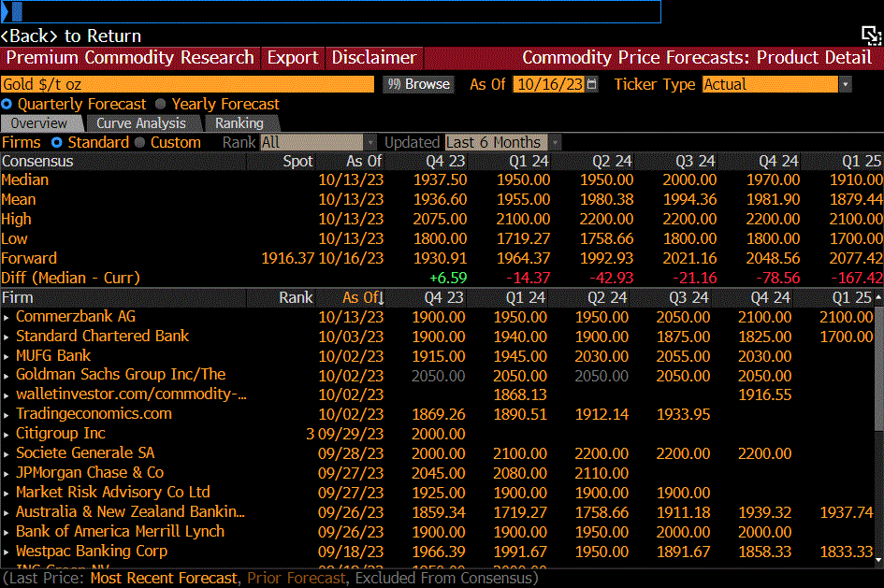
Task: Choose the Custom firms radio option
Action: coord(139,142)
